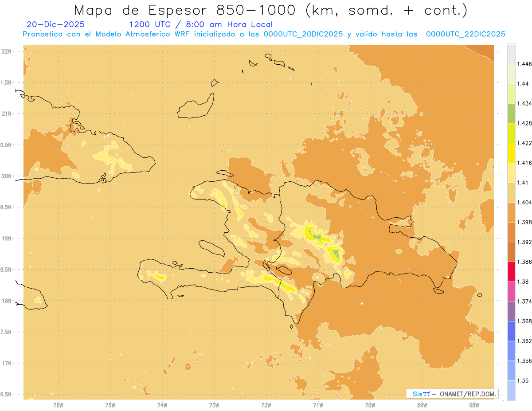
Task: Click the 1.434 value on the color scale
Action: [x=524, y=103]
